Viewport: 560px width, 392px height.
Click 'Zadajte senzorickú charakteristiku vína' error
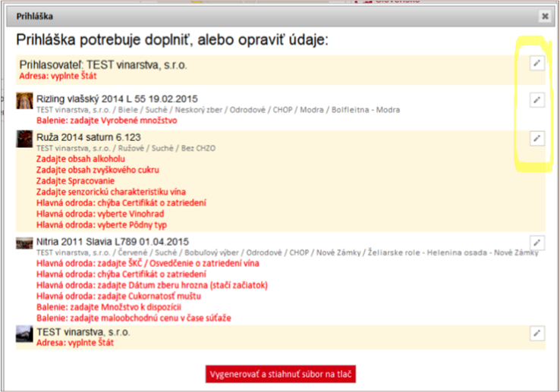111,192
